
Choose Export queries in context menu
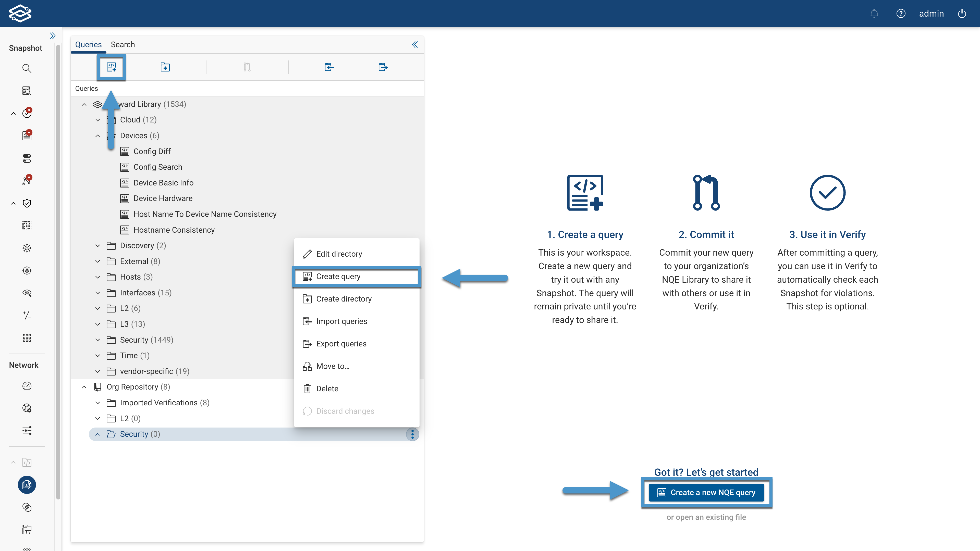click(x=341, y=344)
